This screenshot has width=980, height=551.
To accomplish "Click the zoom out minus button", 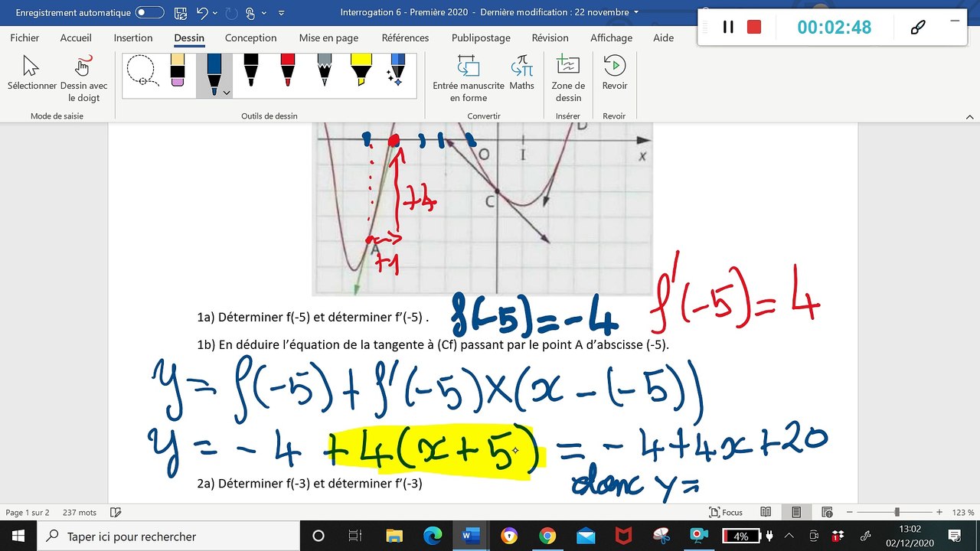I will (x=849, y=512).
